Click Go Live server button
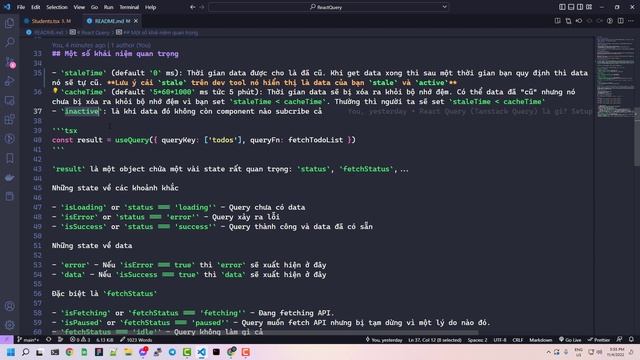 (570, 340)
